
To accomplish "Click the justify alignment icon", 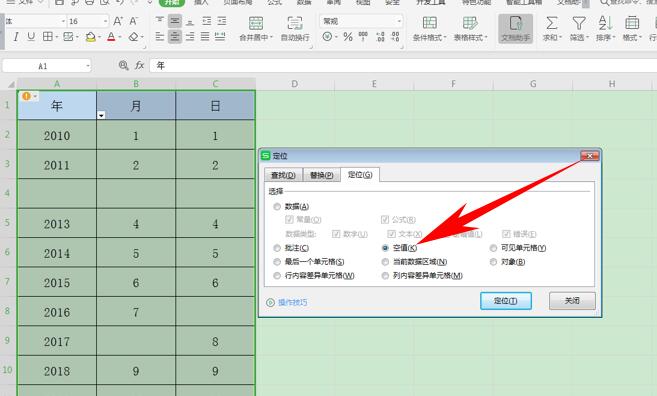I will [205, 37].
